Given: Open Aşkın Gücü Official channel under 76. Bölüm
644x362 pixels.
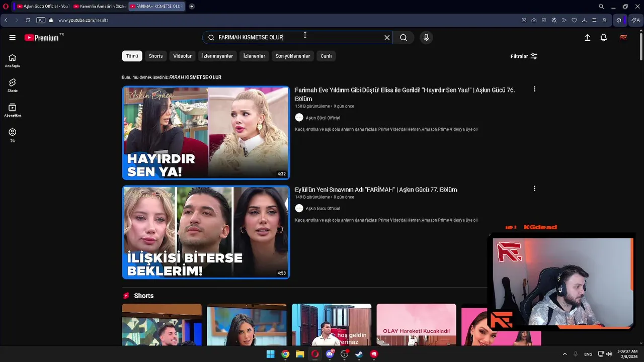Looking at the screenshot, I should pos(323,118).
